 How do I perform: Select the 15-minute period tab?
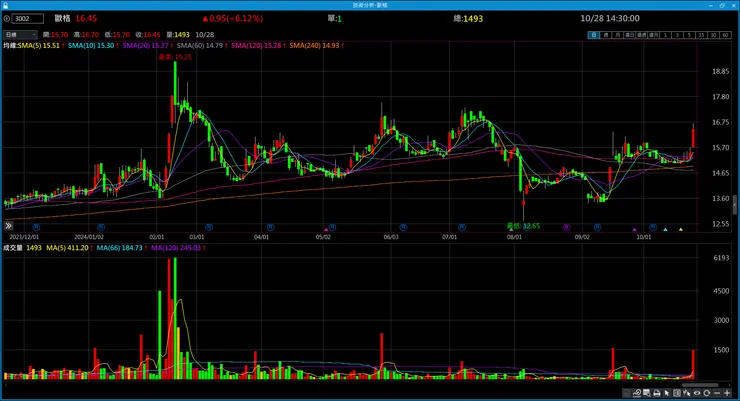click(701, 35)
